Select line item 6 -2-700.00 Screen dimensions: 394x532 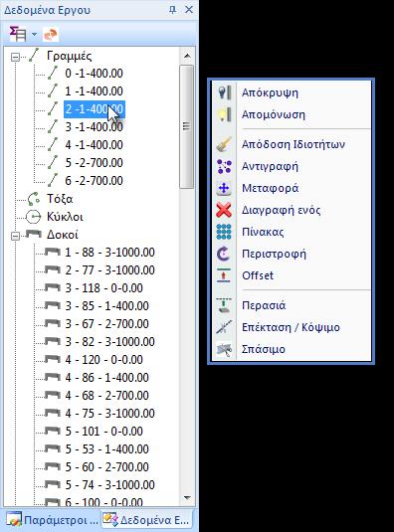point(94,181)
